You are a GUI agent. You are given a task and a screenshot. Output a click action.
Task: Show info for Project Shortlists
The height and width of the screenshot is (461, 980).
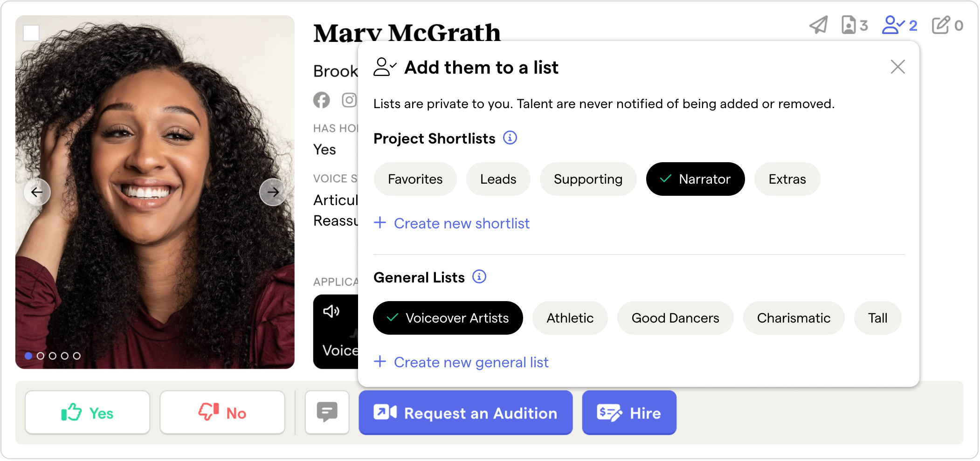(510, 138)
